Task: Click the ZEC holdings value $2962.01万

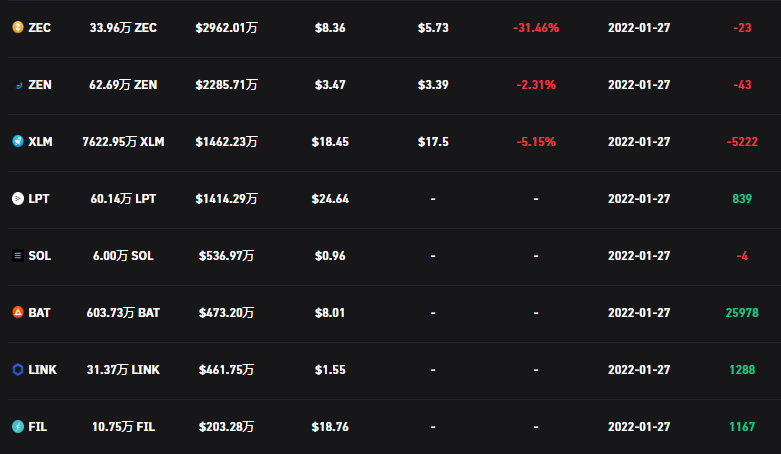Action: tap(226, 28)
